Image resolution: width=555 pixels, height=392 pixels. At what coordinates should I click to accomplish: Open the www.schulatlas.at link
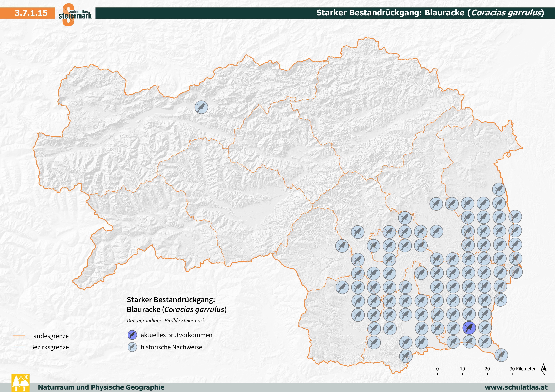pos(516,387)
